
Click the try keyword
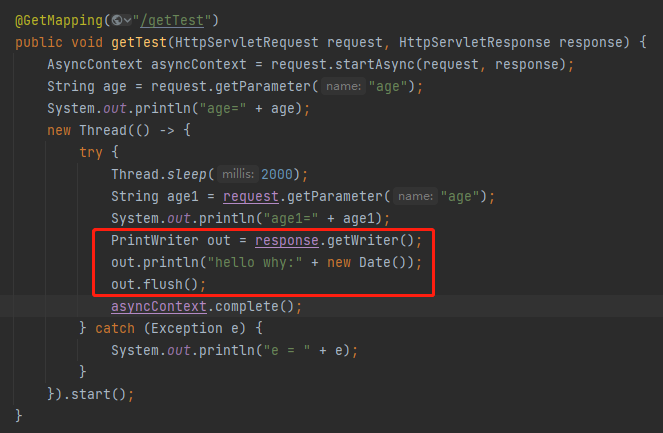point(91,152)
